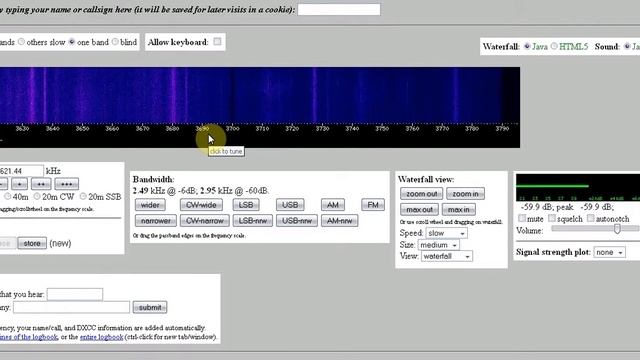The image size is (640, 360).
Task: Toggle the mute checkbox
Action: (x=522, y=218)
